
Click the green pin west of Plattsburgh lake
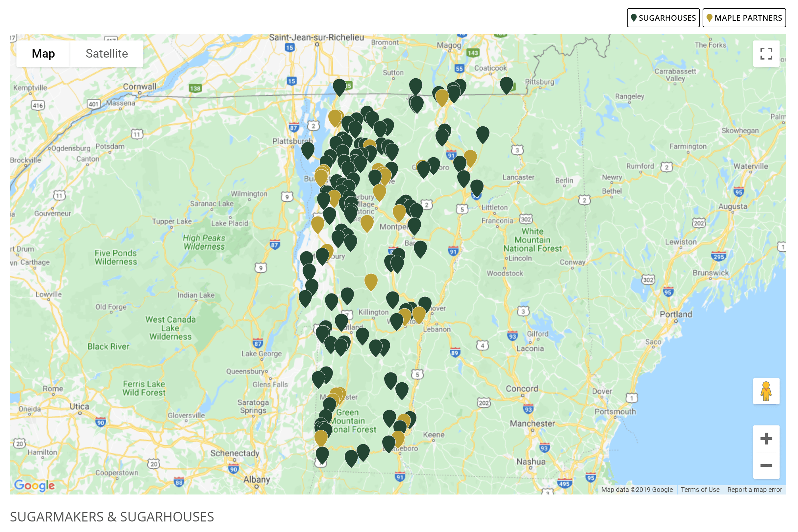[308, 150]
